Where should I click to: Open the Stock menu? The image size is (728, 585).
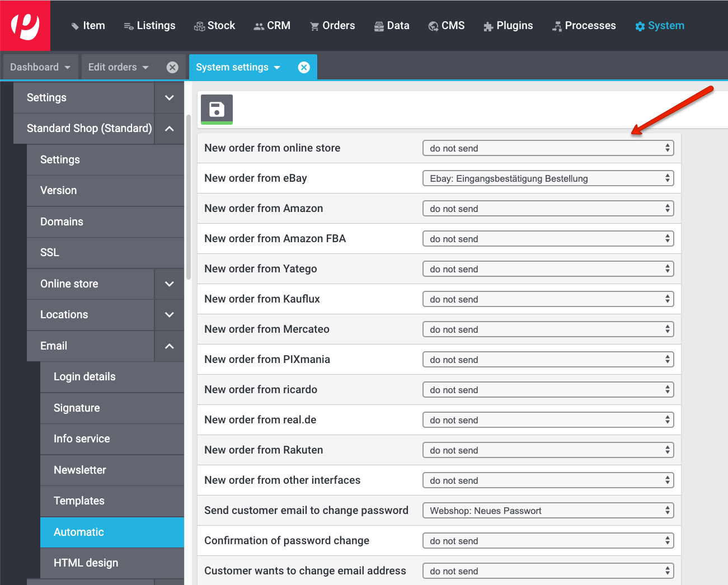pyautogui.click(x=214, y=26)
